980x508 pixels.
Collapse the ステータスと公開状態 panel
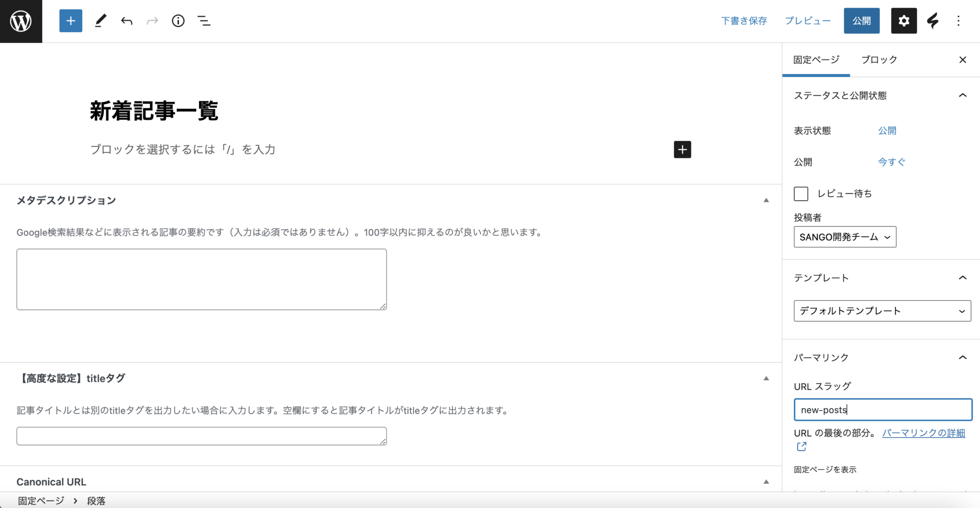(963, 96)
